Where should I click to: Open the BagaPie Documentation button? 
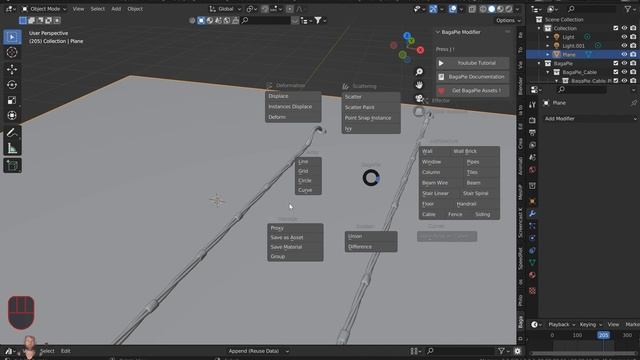pos(473,77)
